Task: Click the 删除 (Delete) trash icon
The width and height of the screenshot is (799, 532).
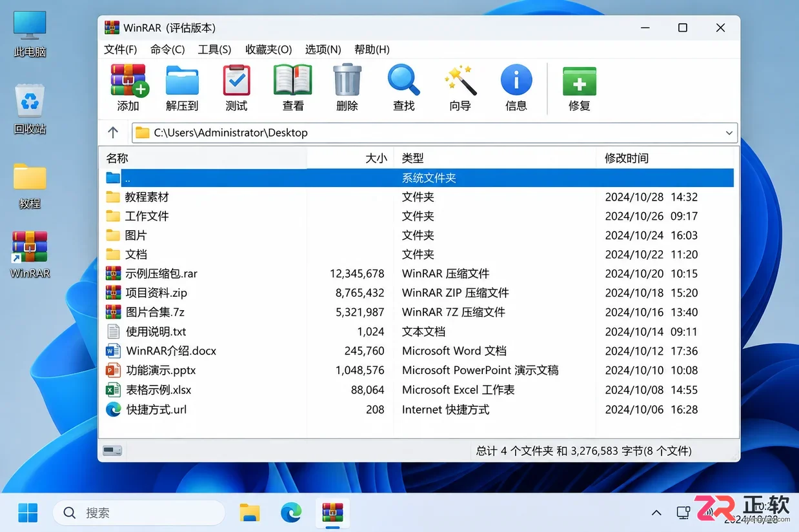Action: 347,81
